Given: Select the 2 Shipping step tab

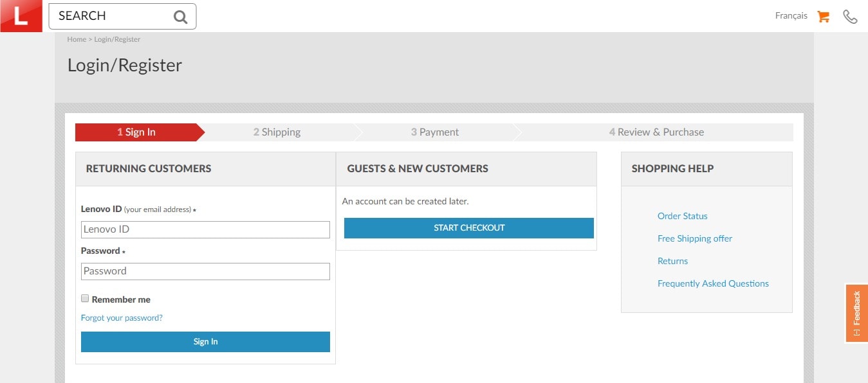Looking at the screenshot, I should (x=277, y=132).
